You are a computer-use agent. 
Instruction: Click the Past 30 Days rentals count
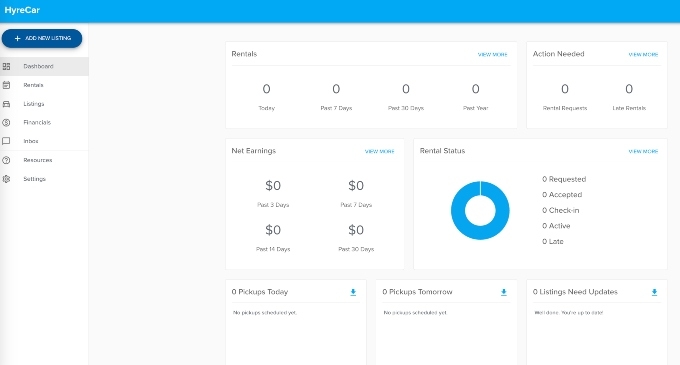(x=406, y=89)
